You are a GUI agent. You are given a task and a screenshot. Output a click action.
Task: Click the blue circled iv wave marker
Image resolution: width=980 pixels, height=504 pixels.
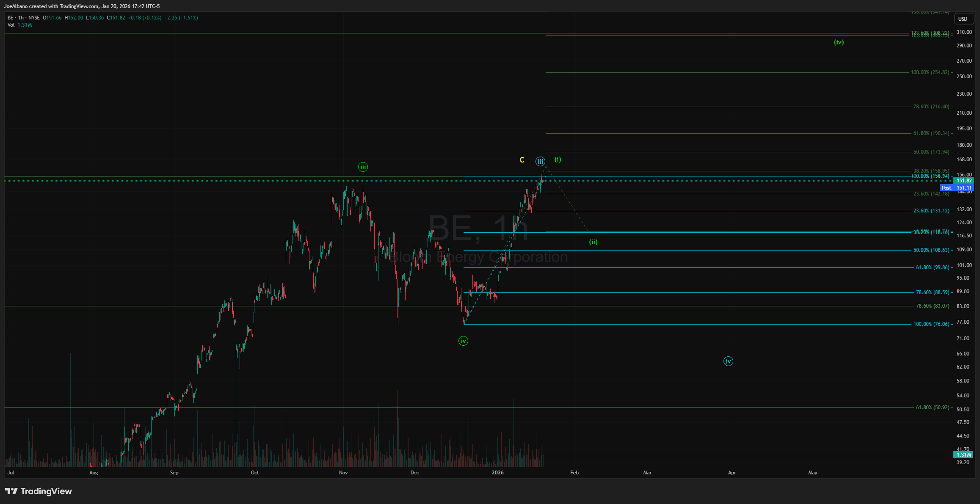point(728,361)
